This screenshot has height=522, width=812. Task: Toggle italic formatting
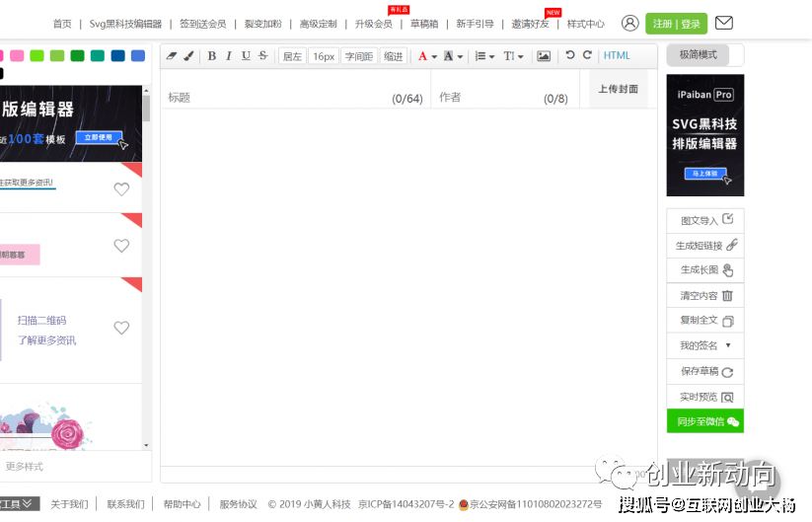(229, 55)
